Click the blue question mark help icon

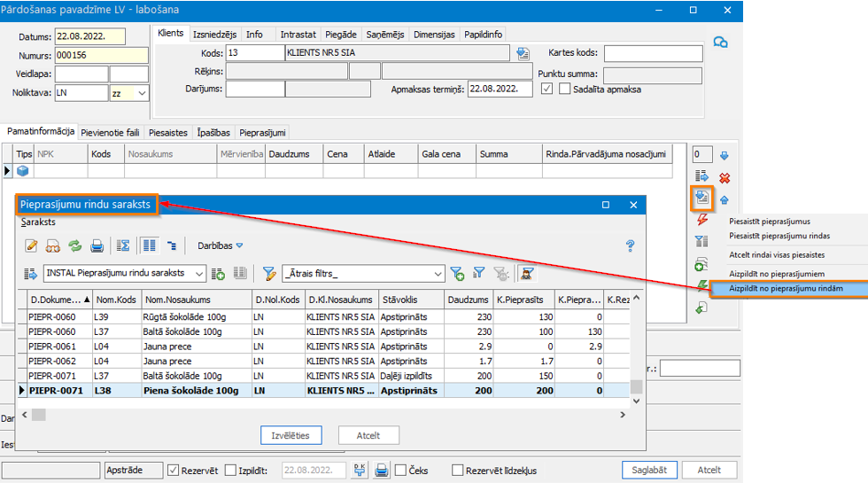coord(631,245)
